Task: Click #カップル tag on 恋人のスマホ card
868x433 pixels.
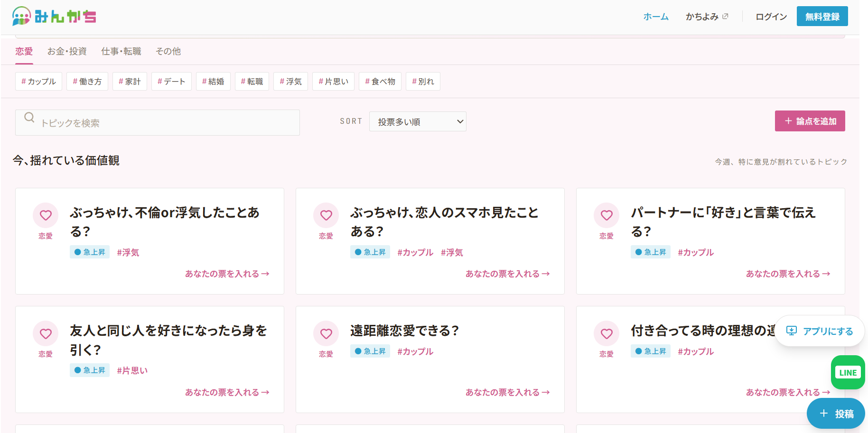Action: click(x=415, y=252)
